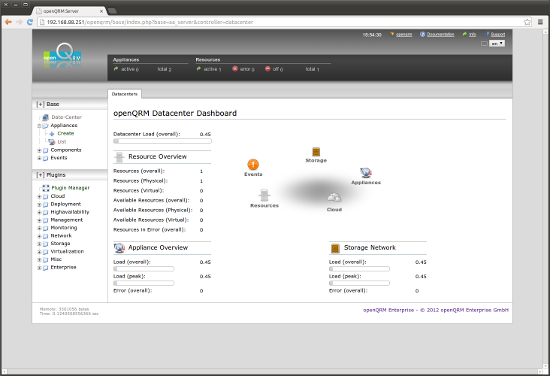Screen dimensions: 550x376
Task: Open the Appliances icon in datacenter map
Action: click(x=365, y=173)
